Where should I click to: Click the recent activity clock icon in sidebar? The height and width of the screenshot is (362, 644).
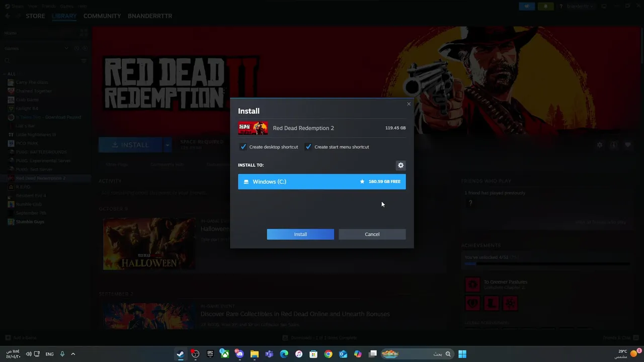tap(76, 48)
